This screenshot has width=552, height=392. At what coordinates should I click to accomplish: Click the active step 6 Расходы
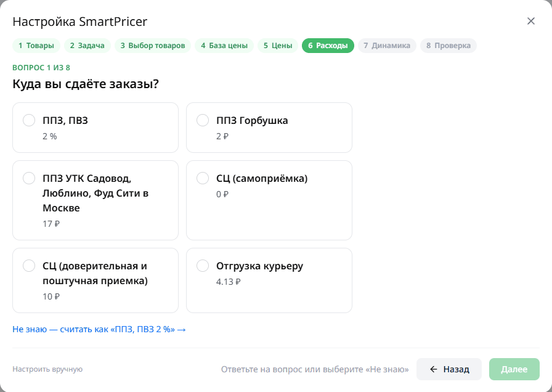328,46
